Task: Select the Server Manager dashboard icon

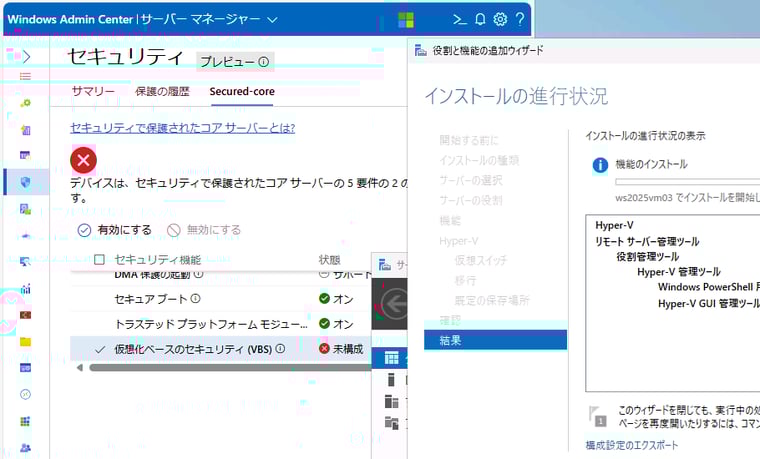Action: pyautogui.click(x=392, y=358)
